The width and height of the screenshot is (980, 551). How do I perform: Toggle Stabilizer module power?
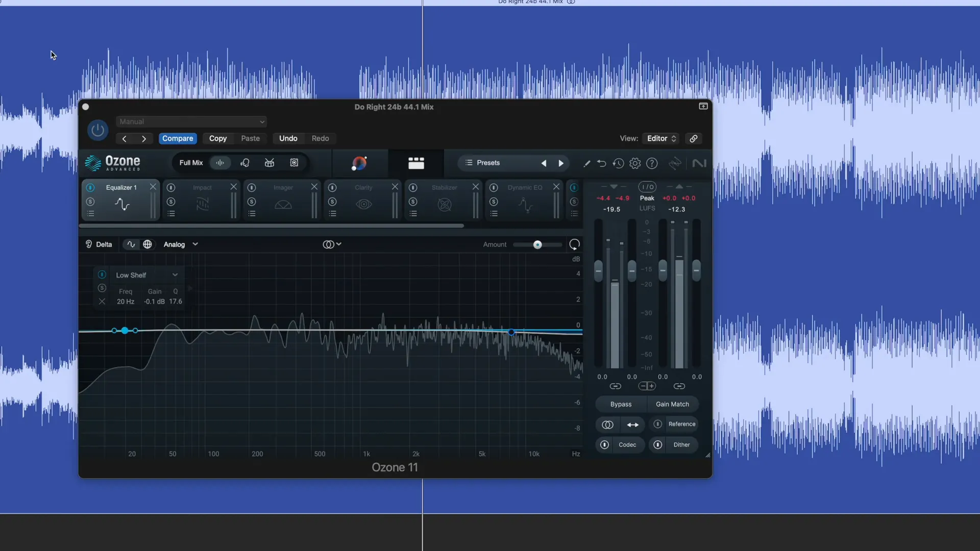click(413, 187)
